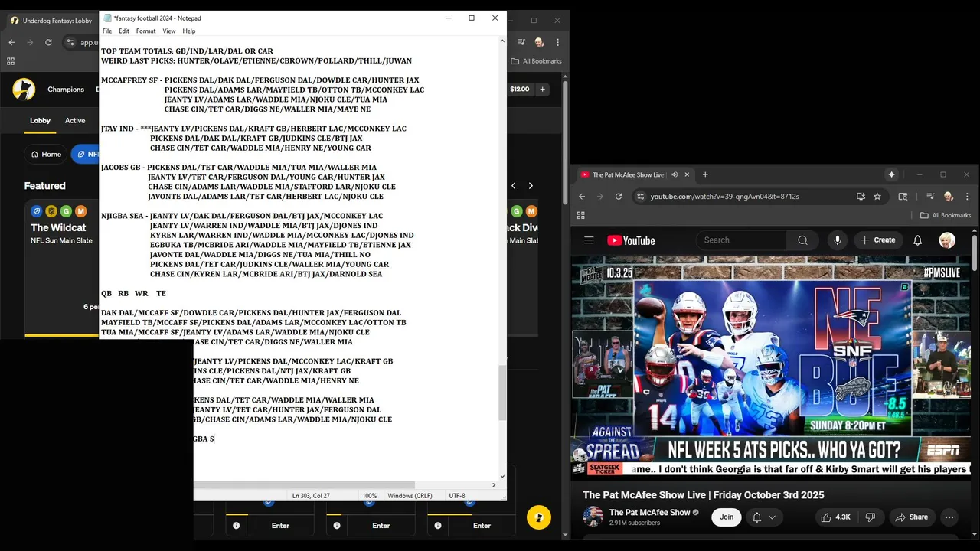Click YouTube search magnifier button
Image resolution: width=980 pixels, height=551 pixels.
802,240
